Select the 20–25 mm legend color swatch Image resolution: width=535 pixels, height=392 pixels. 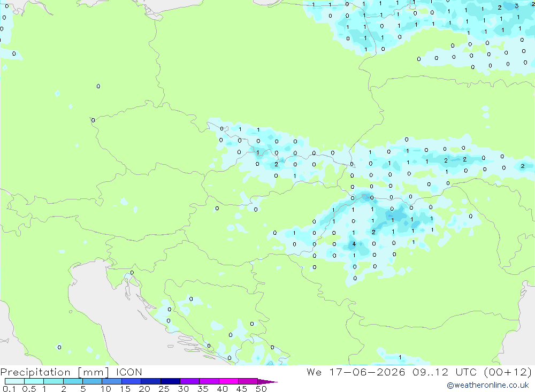tap(151, 381)
